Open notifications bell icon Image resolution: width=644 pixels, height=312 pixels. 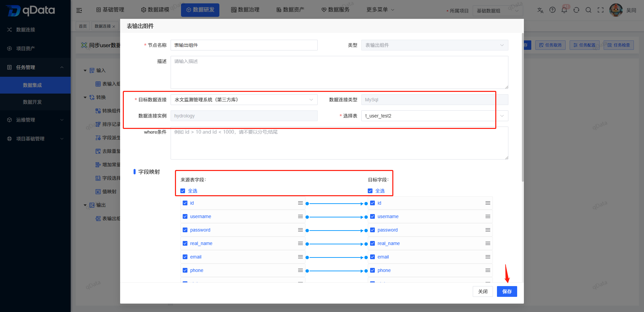point(564,10)
